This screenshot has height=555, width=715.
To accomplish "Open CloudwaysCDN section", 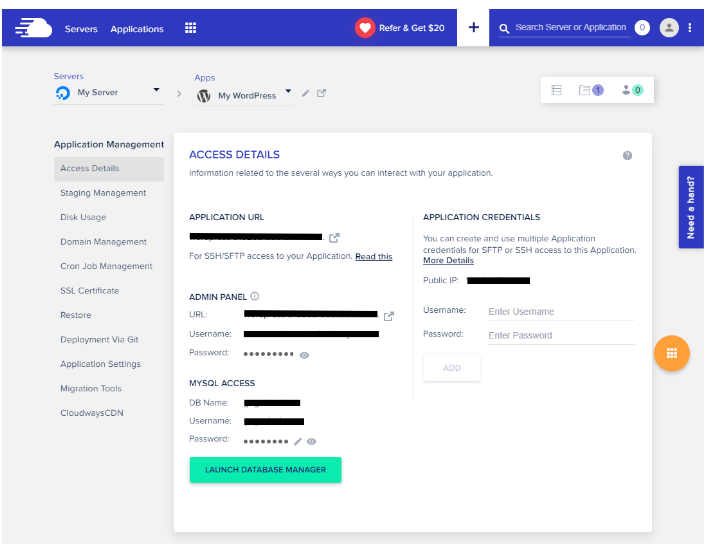I will tap(92, 413).
